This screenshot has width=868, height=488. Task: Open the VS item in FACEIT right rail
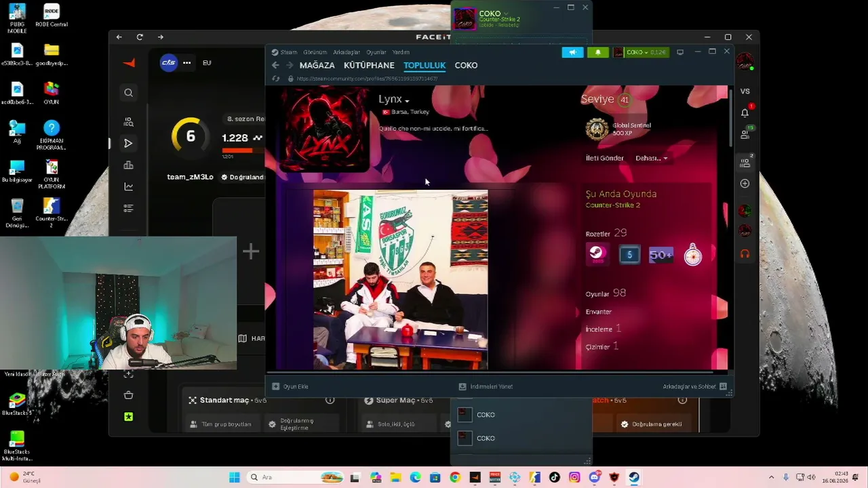(x=745, y=91)
